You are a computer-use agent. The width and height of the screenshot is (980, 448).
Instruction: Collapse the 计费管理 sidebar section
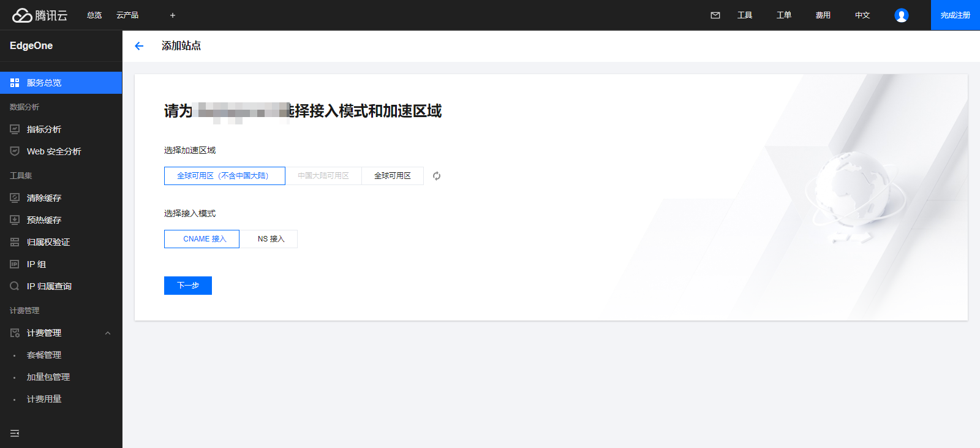pos(108,333)
